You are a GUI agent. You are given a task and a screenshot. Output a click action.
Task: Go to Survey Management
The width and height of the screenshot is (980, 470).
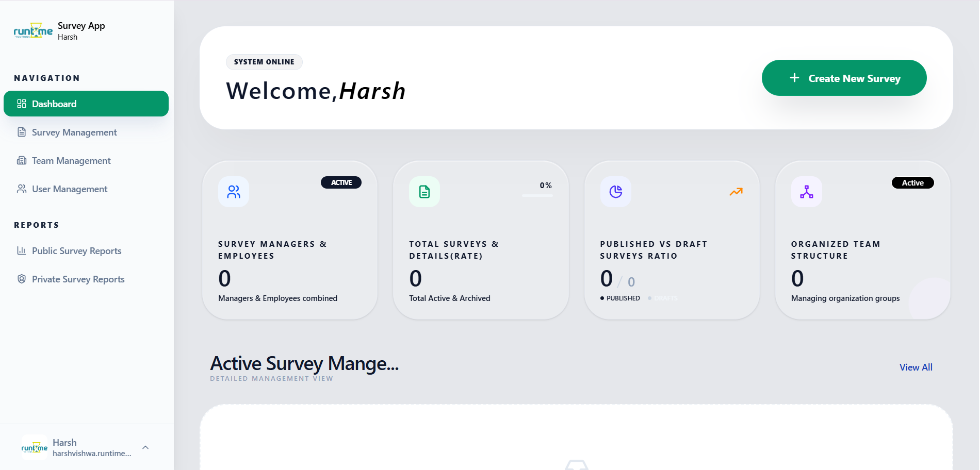point(74,132)
